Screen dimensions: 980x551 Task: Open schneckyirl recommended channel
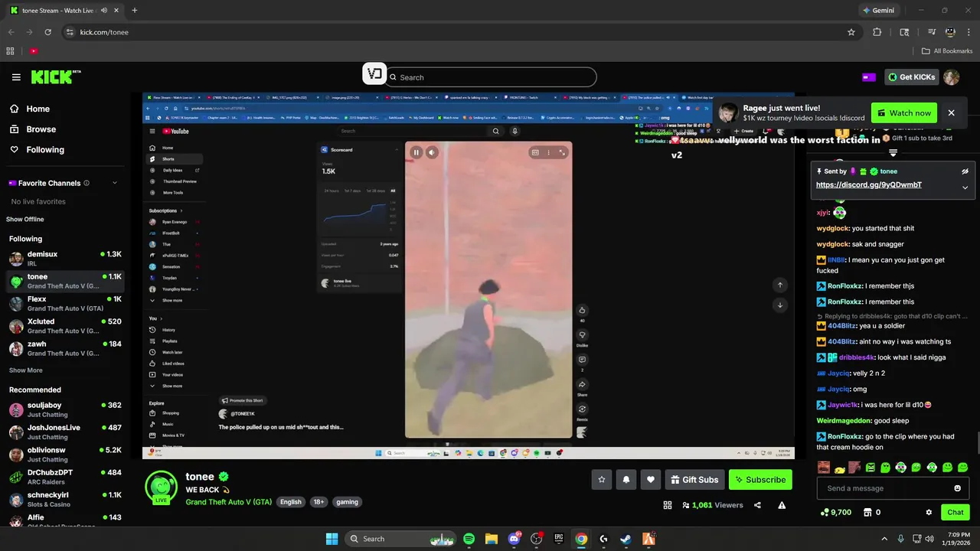[x=65, y=500]
